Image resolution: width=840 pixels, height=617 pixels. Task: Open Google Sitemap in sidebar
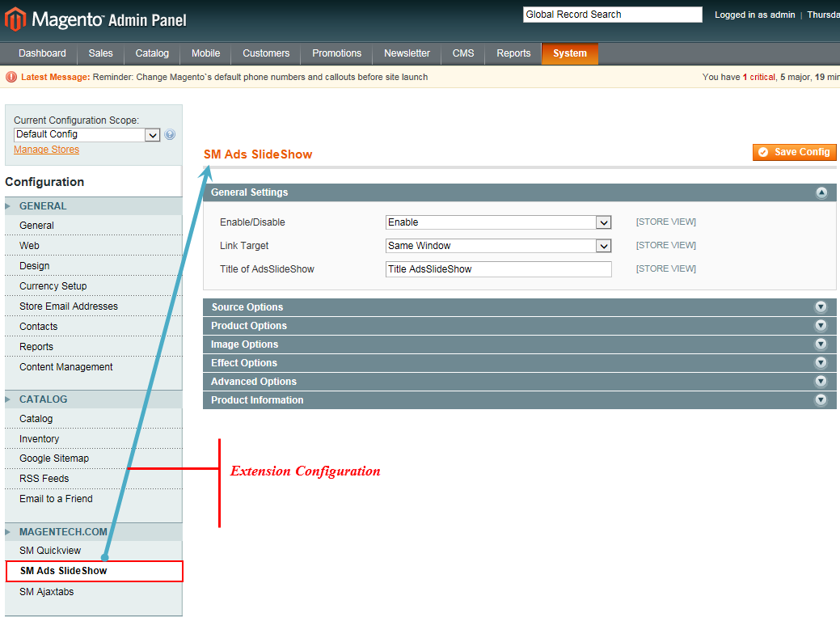(93, 459)
